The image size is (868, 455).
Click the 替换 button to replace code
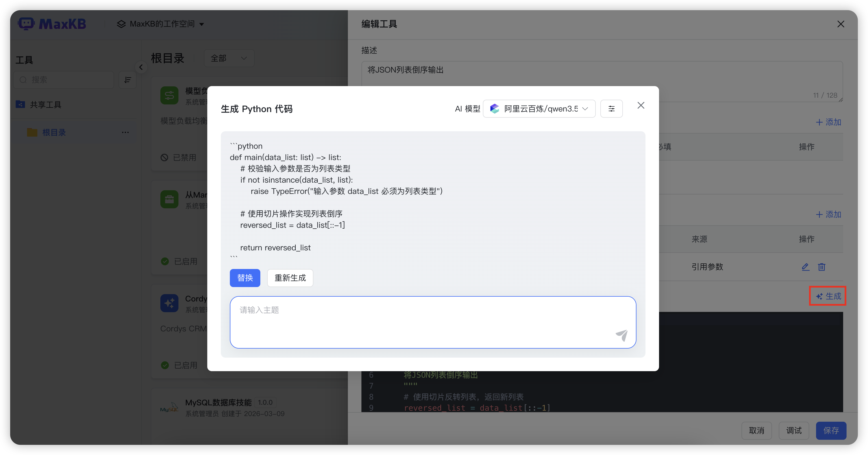[x=245, y=278]
